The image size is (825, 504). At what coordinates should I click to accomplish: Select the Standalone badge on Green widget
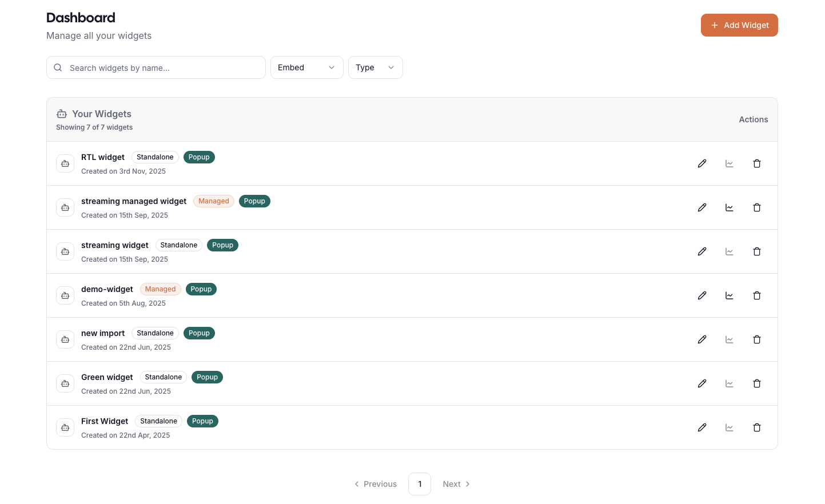[164, 377]
